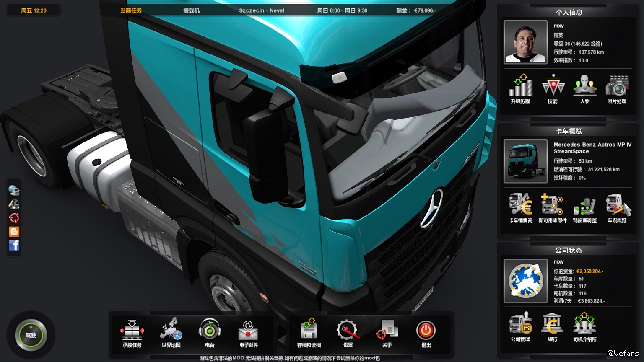Open 照片处理 photo manager
Viewport: 644px width, 362px height.
point(617,89)
